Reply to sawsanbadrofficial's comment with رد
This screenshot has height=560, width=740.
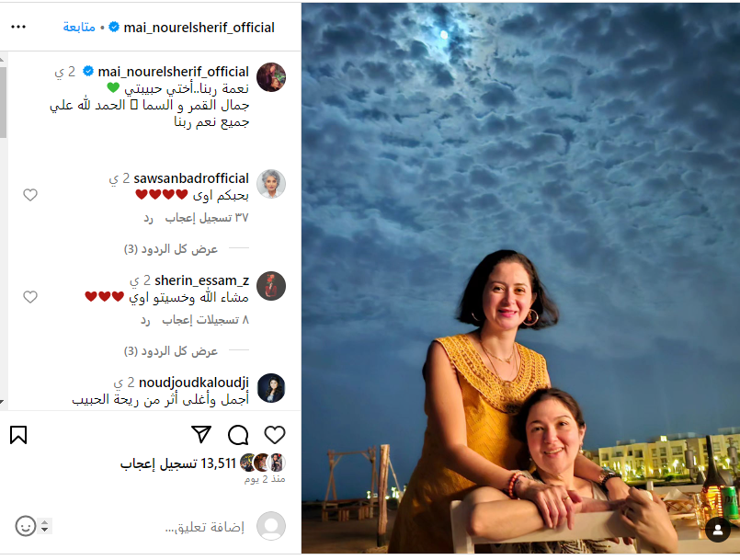149,218
